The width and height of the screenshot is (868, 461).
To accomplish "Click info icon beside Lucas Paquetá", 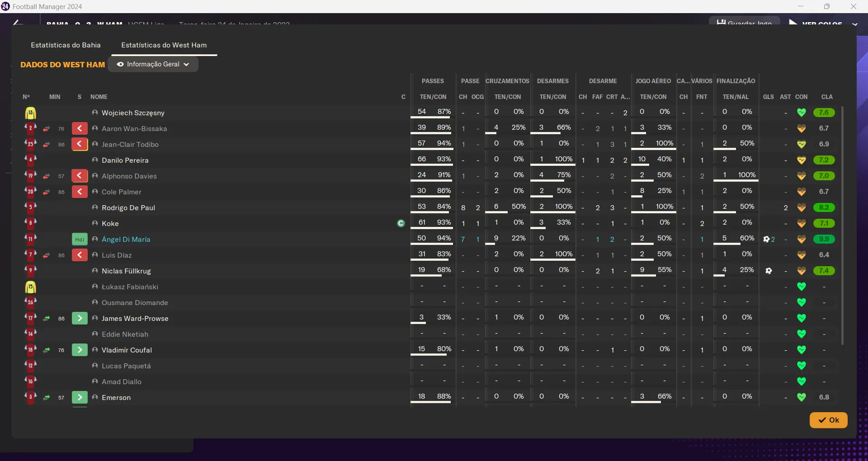I will 95,366.
